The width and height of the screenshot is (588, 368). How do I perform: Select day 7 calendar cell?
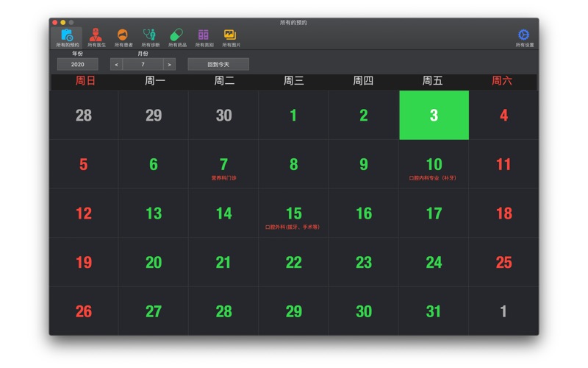pos(223,164)
